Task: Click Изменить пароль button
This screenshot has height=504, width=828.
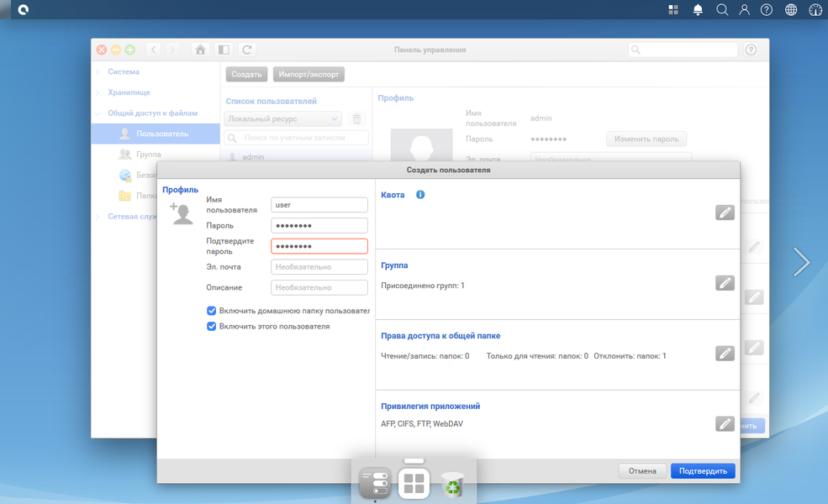Action: (x=646, y=139)
